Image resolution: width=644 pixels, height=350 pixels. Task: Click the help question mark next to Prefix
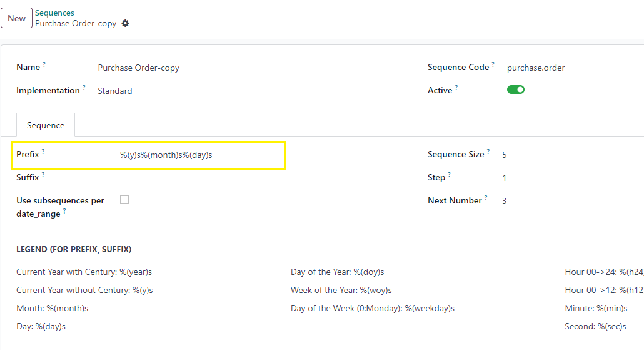(x=43, y=152)
